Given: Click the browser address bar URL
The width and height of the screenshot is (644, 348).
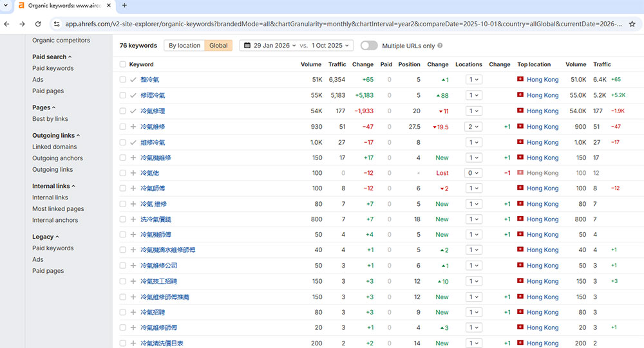Looking at the screenshot, I should click(343, 24).
